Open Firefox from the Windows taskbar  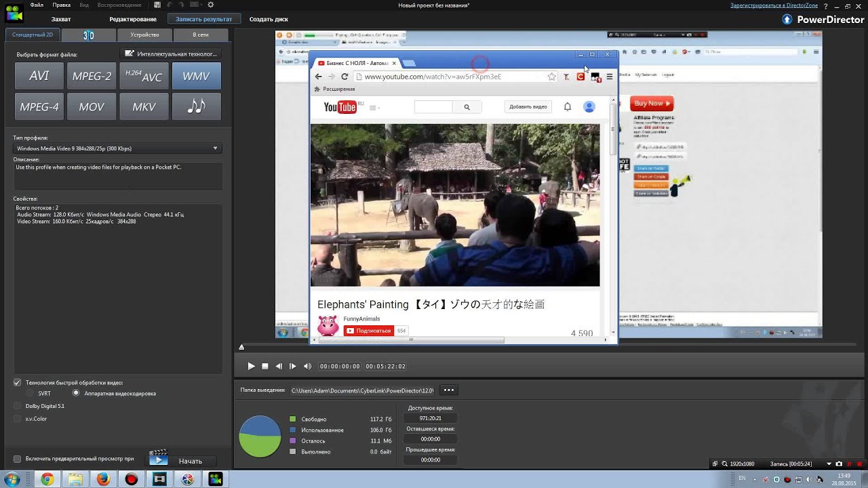(103, 479)
